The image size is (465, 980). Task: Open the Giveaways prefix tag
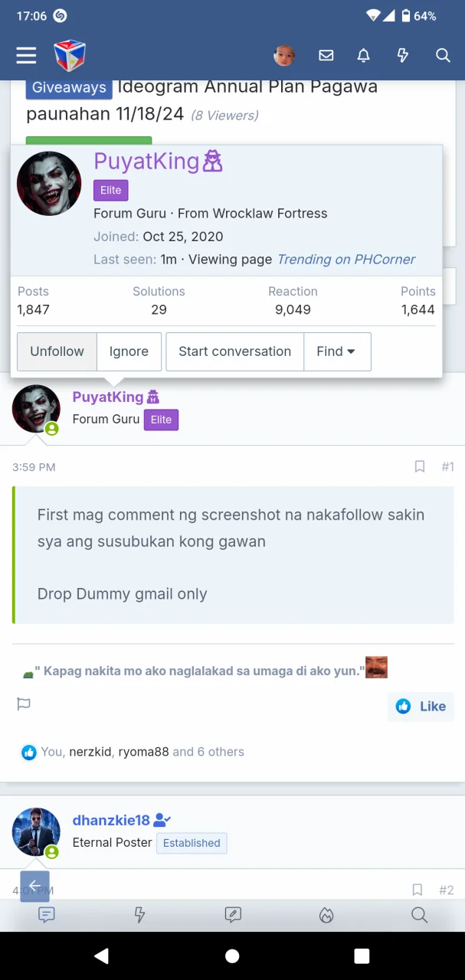click(69, 87)
